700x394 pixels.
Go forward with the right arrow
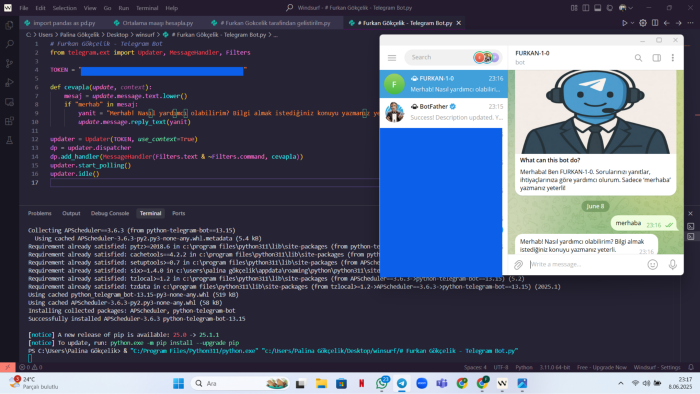(679, 23)
